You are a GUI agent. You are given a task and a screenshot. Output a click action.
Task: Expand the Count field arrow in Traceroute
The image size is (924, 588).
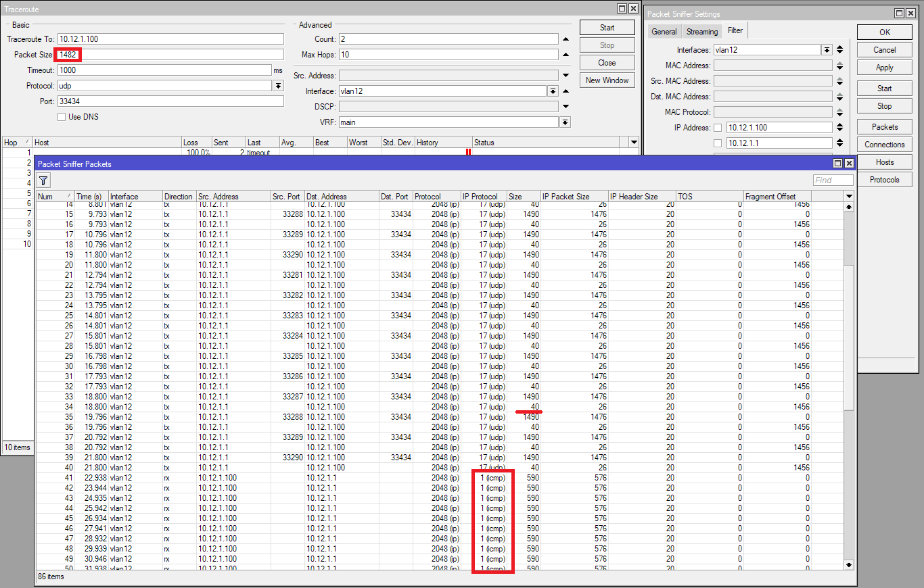[565, 39]
